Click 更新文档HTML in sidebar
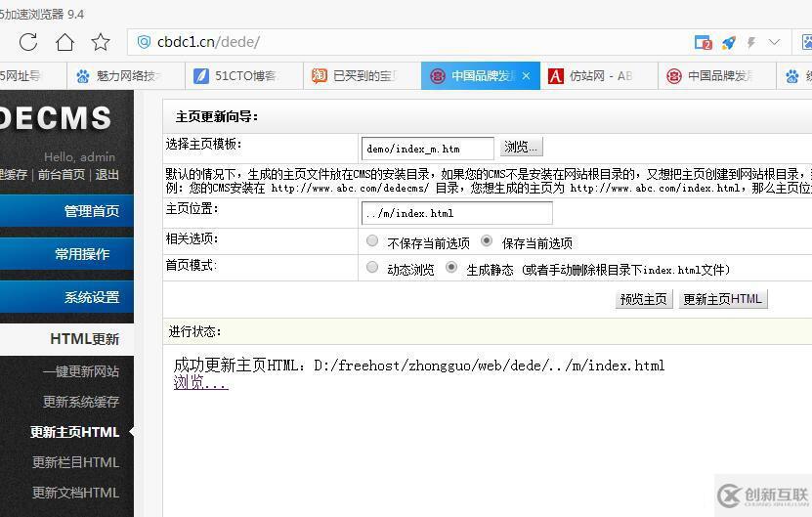The image size is (812, 517). [x=75, y=493]
